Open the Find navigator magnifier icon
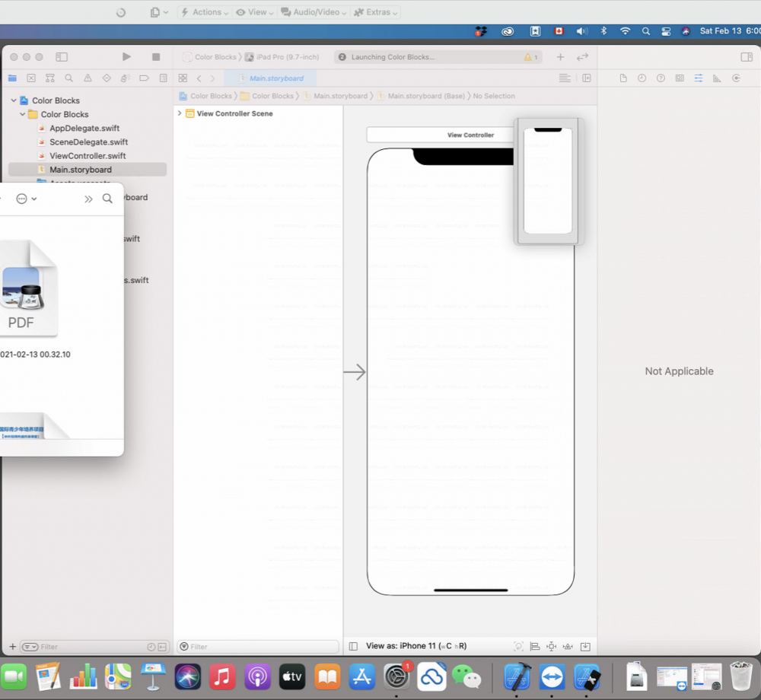The height and width of the screenshot is (700, 761). click(x=68, y=78)
